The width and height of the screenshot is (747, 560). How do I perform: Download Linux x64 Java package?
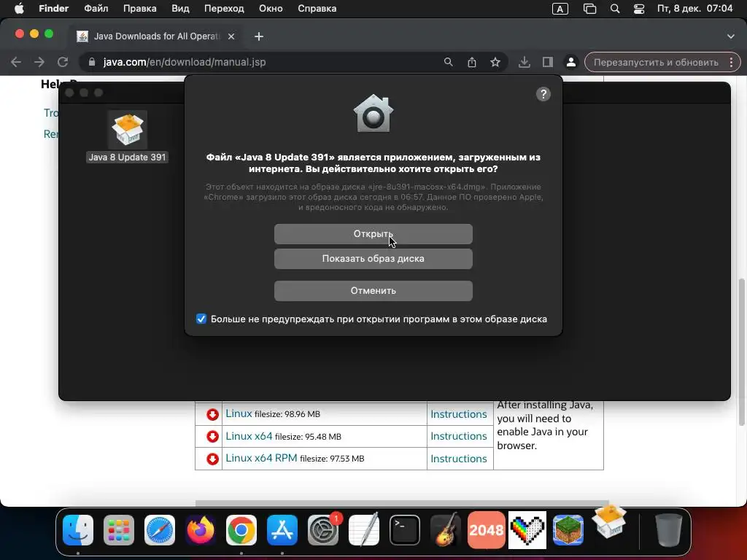(249, 436)
